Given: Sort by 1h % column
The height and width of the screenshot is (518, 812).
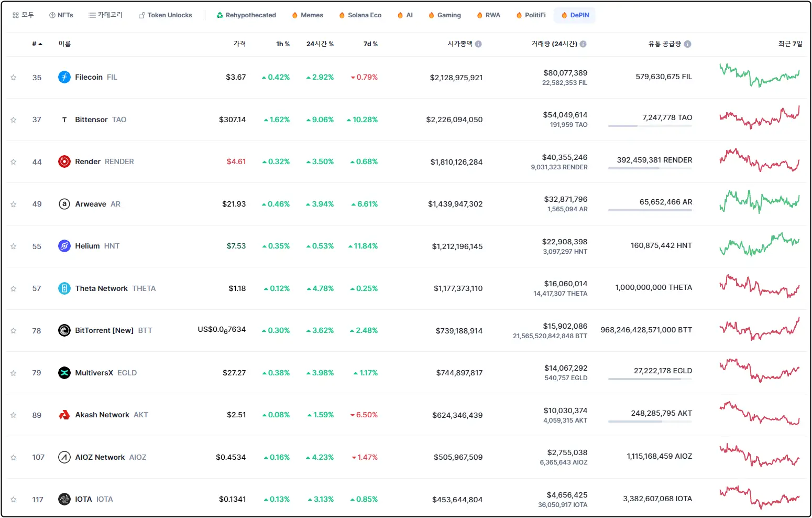Looking at the screenshot, I should tap(283, 44).
